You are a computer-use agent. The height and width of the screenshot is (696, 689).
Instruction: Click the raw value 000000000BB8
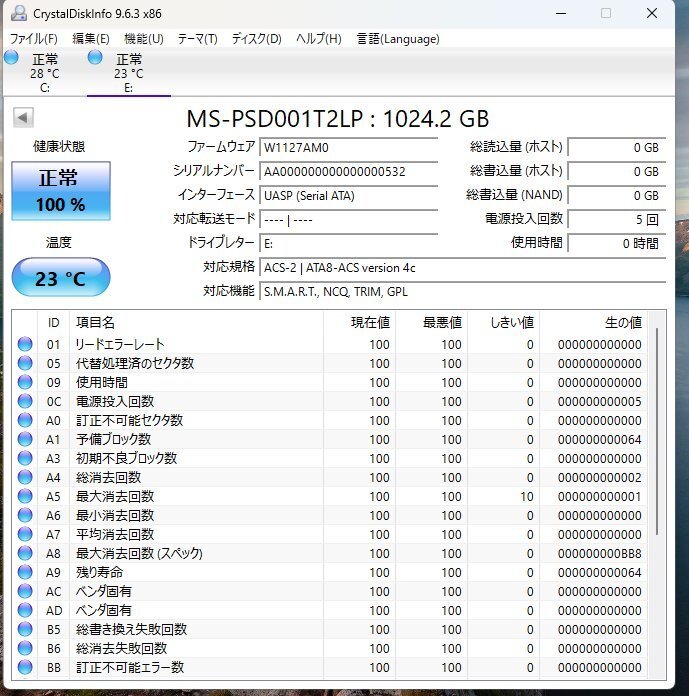point(599,554)
